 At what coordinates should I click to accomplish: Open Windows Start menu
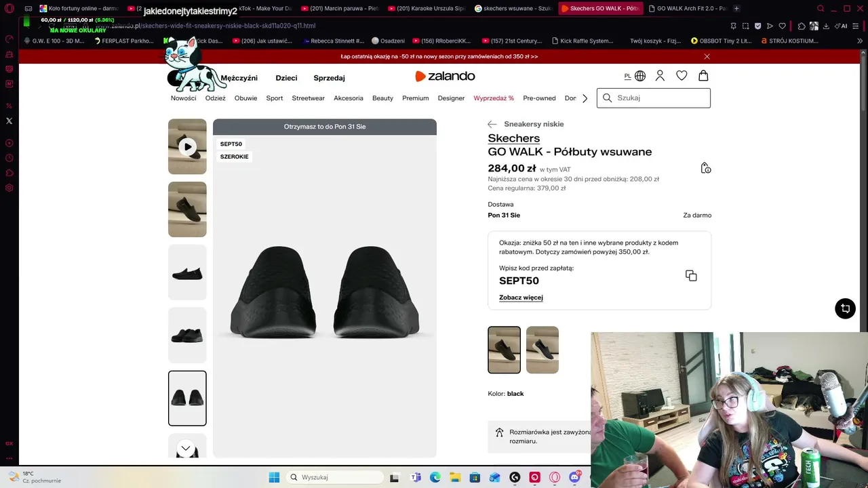(x=274, y=477)
